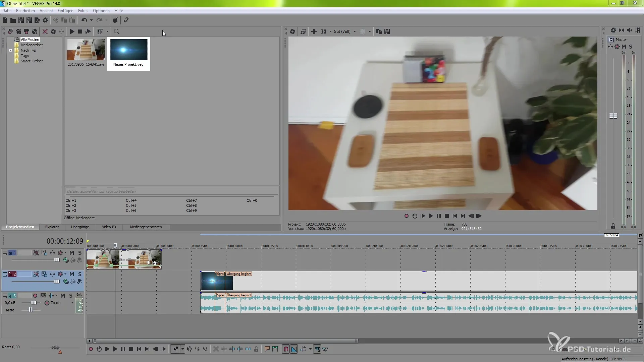Select the Smart-Ordner tree item
This screenshot has width=644, height=362.
click(x=32, y=61)
